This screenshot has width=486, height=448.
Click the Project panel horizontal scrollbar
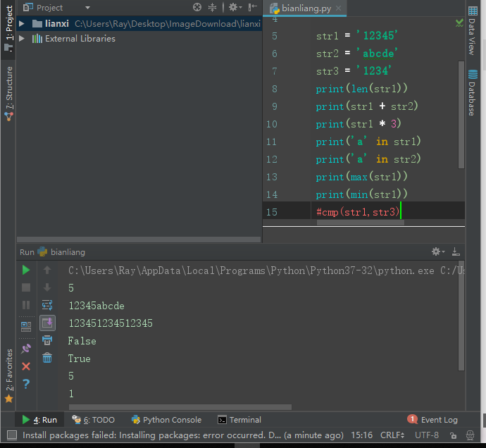point(139,239)
